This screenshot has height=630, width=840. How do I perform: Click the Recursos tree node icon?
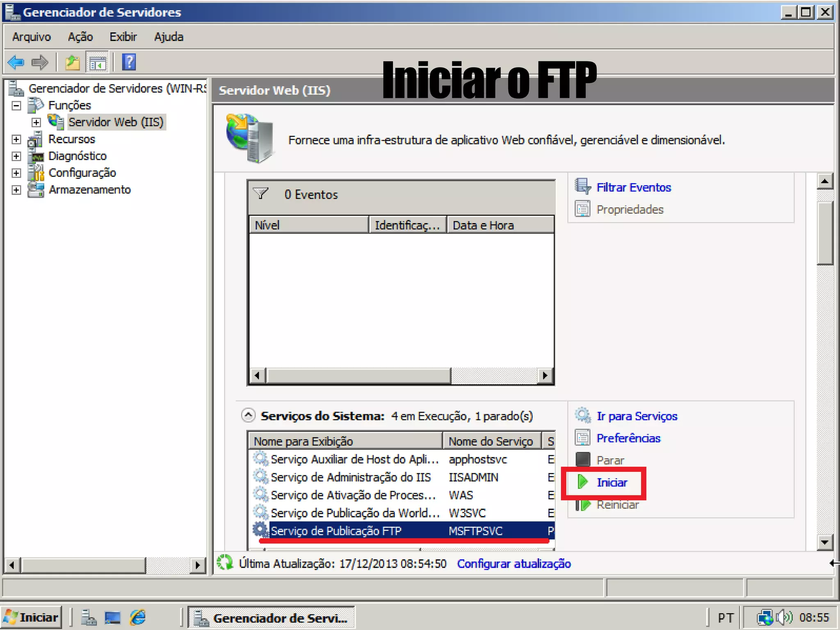35,139
